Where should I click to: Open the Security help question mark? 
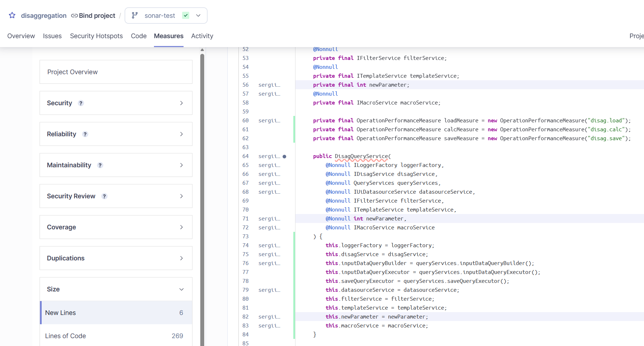[81, 103]
